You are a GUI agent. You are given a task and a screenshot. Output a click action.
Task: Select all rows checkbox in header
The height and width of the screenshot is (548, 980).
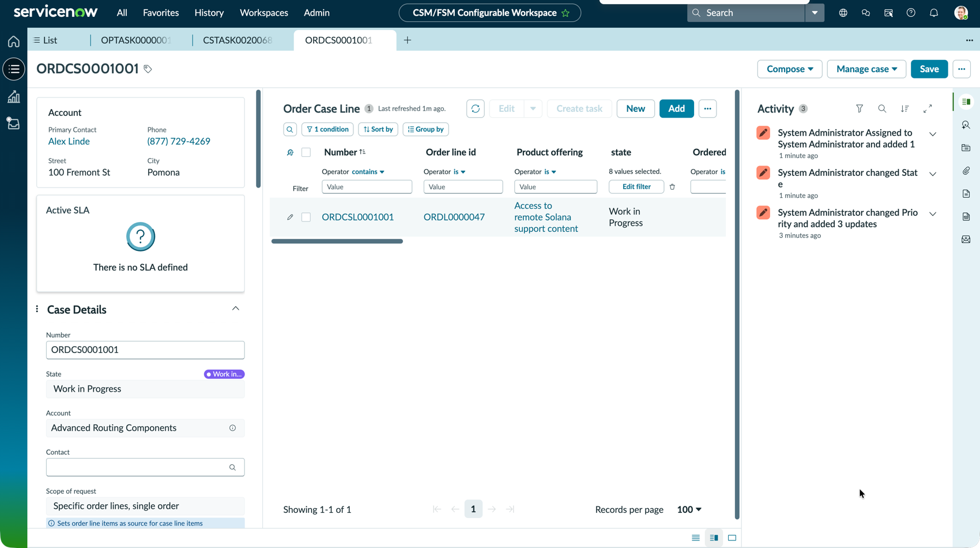tap(306, 152)
